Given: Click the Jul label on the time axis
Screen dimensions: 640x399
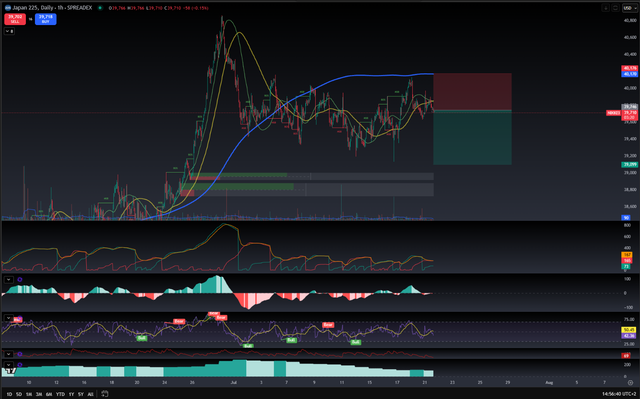Looking at the screenshot, I should click(x=233, y=383).
